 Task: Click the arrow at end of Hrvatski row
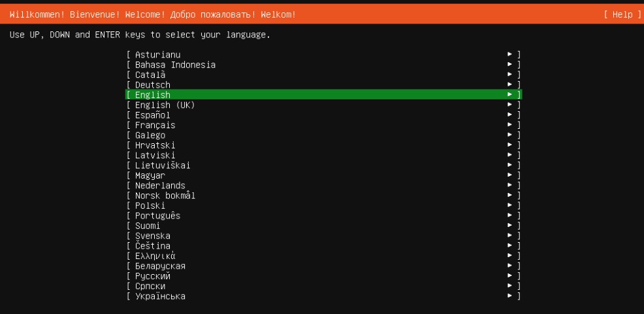coord(509,145)
